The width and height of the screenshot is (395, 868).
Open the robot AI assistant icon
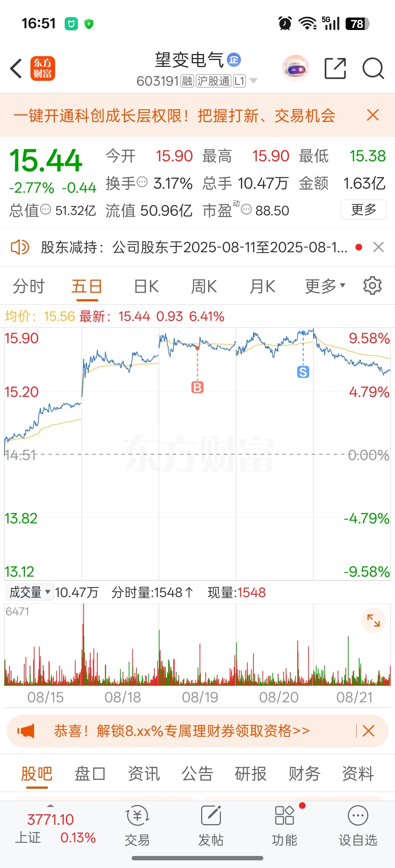click(296, 68)
